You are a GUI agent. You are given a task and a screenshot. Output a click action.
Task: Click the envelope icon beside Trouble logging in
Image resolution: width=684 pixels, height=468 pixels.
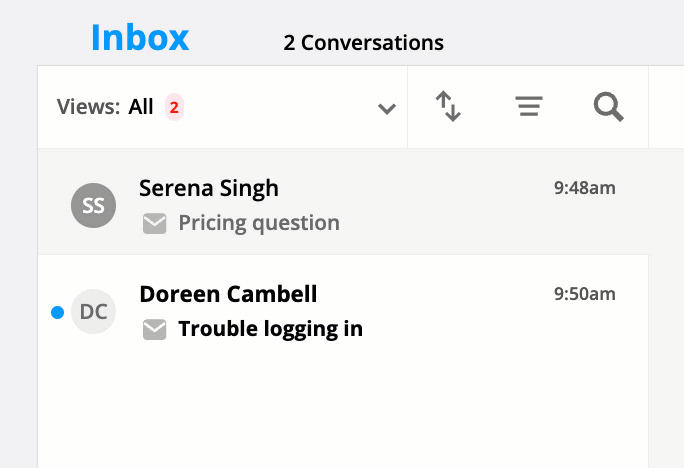154,329
